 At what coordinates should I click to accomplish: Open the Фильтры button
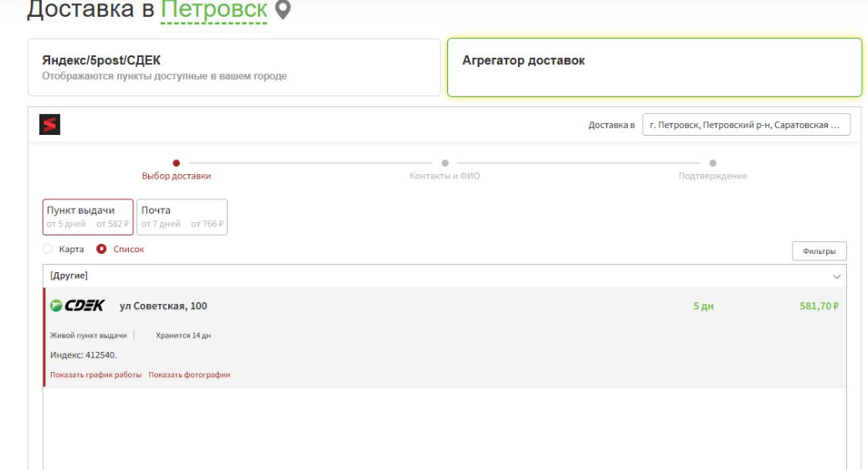point(819,251)
